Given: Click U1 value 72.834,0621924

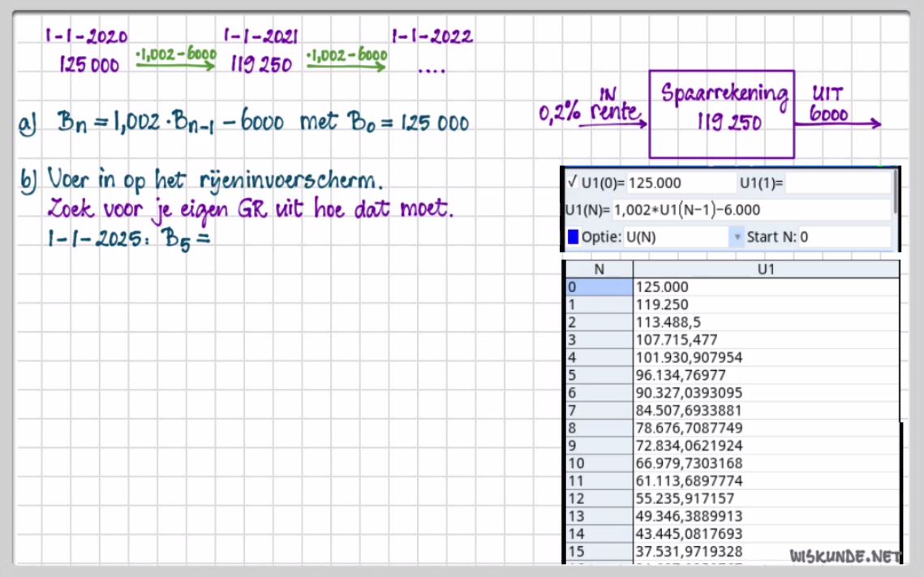Looking at the screenshot, I should [x=689, y=446].
